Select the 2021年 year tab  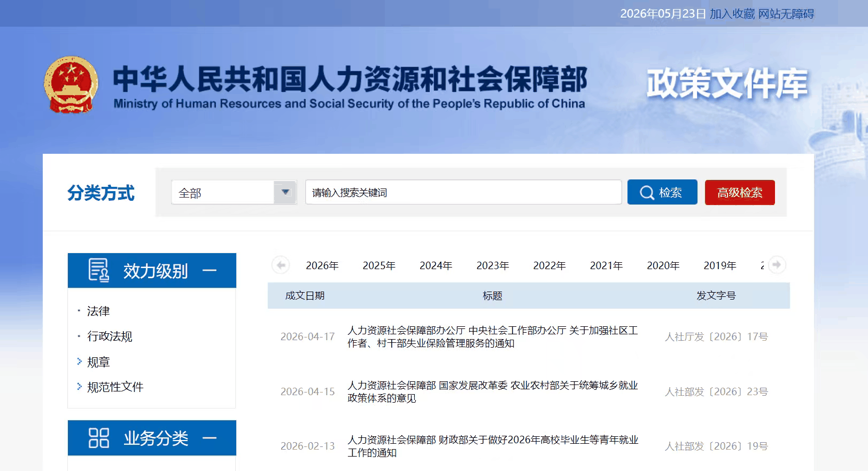[x=606, y=265]
